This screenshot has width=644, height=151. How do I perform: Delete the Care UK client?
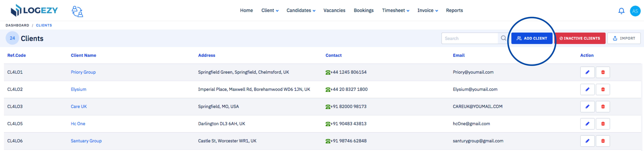coord(603,107)
